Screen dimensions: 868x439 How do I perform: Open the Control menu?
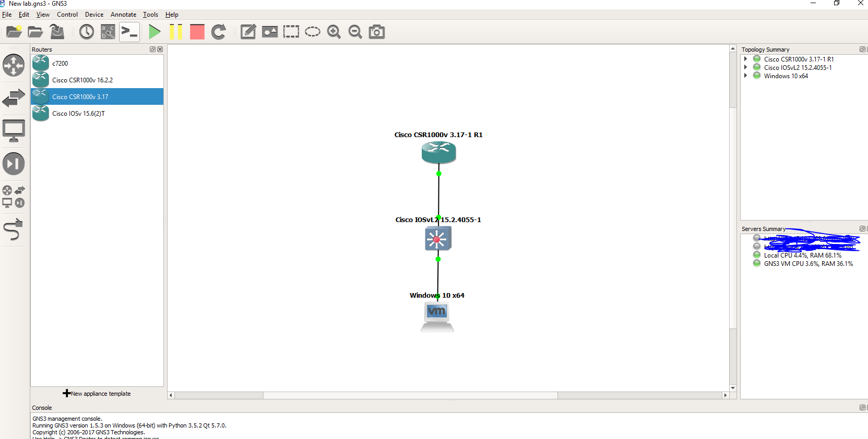[x=67, y=15]
